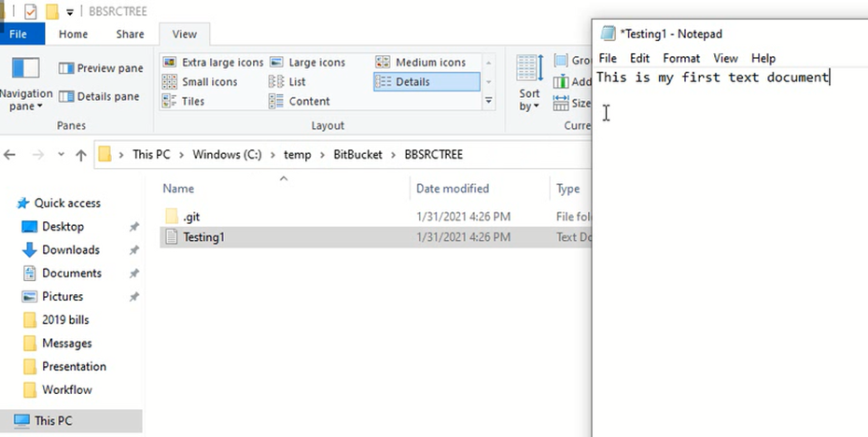The height and width of the screenshot is (437, 868).
Task: Open Notepad's Format menu
Action: point(681,59)
